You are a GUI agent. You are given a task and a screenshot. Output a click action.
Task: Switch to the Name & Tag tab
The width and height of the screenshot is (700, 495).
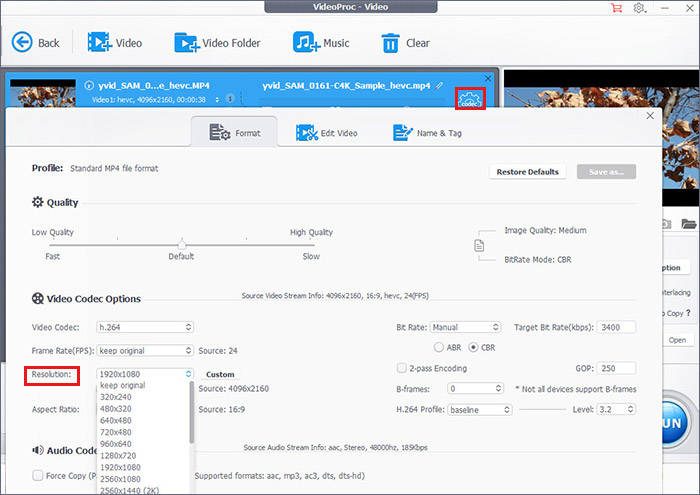[427, 133]
